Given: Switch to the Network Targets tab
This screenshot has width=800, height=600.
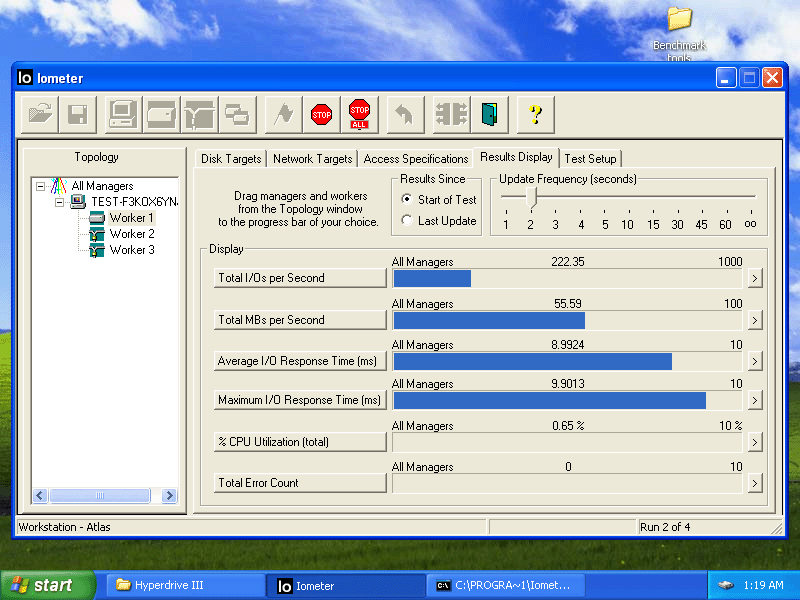Looking at the screenshot, I should coord(313,159).
